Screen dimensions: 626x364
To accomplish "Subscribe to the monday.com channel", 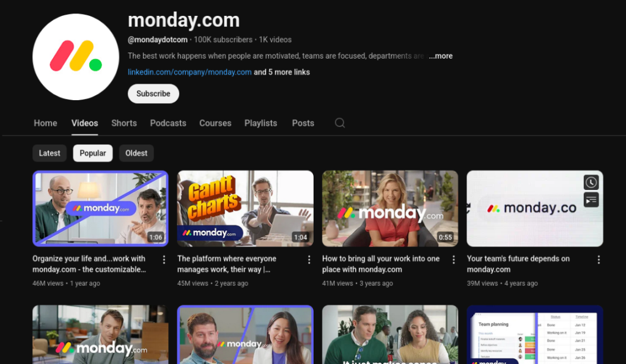I will (x=153, y=93).
